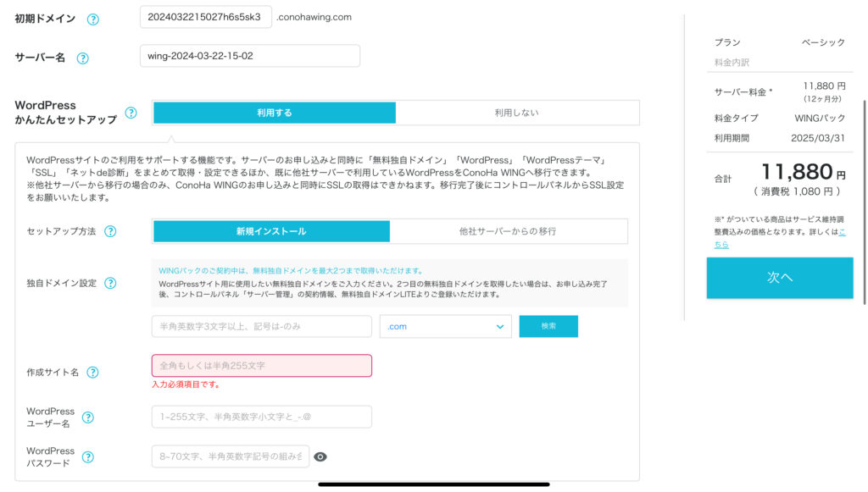Choose 他社サーバーからの移行 setup method
Image resolution: width=868 pixels, height=492 pixels.
coord(508,231)
